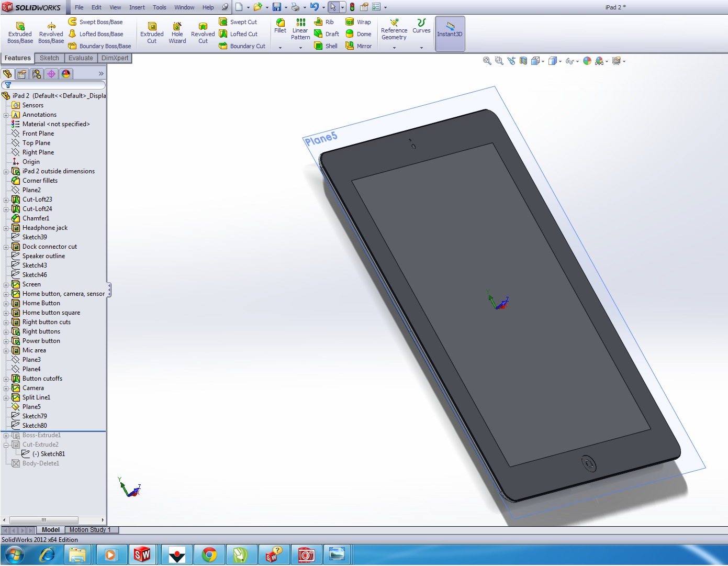Screen dimensions: 728x566
Task: Click the Windows Start button
Action: (x=14, y=554)
